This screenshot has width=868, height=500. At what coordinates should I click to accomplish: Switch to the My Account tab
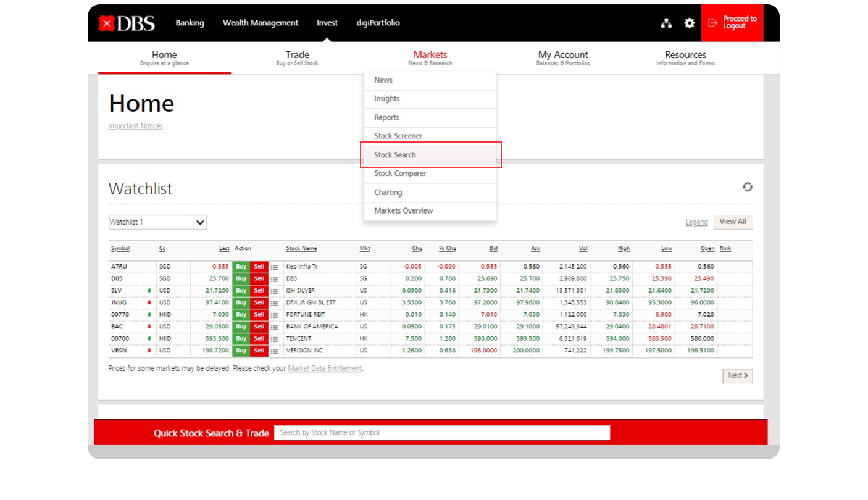[563, 58]
